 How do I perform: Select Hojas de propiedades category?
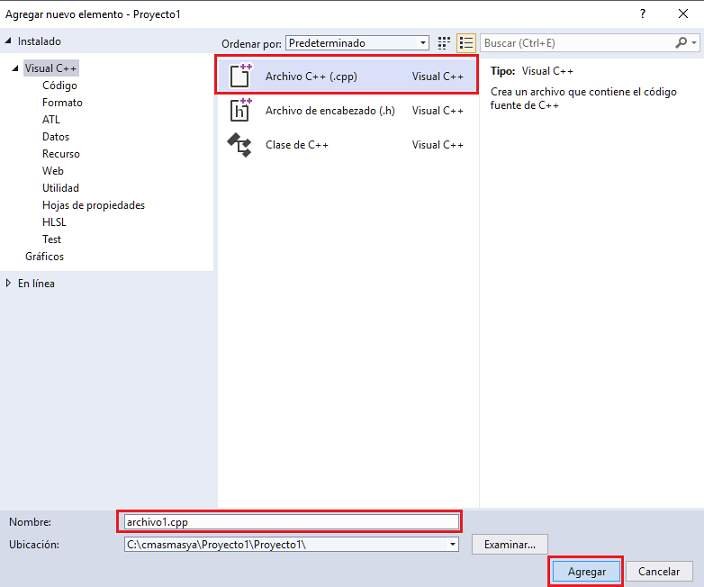pyautogui.click(x=93, y=205)
